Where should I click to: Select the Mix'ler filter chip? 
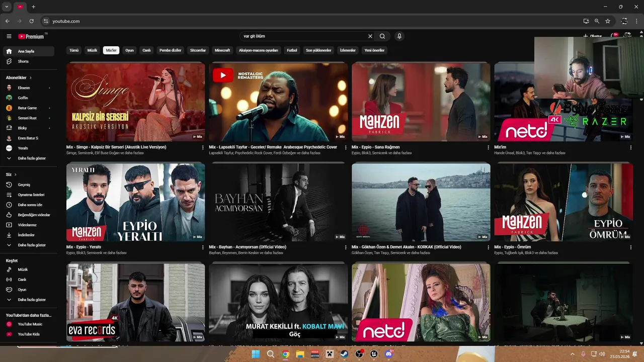click(x=111, y=50)
